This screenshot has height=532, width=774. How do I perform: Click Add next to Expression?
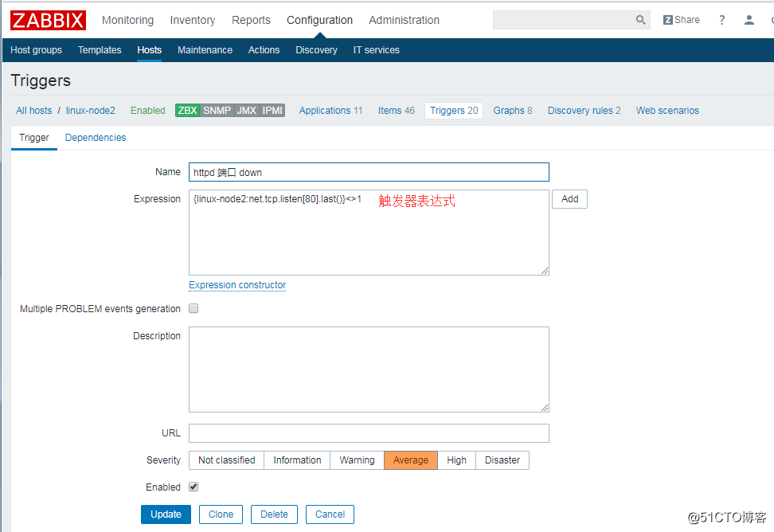coord(569,199)
